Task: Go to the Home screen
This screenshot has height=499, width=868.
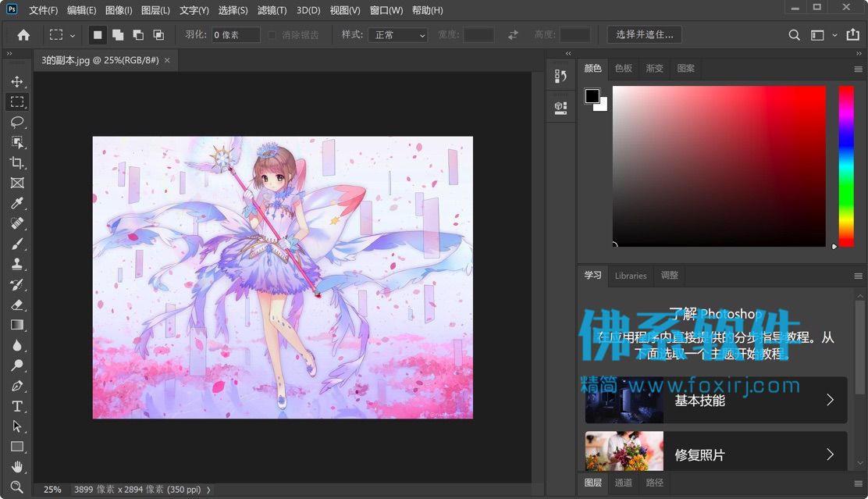Action: click(23, 35)
